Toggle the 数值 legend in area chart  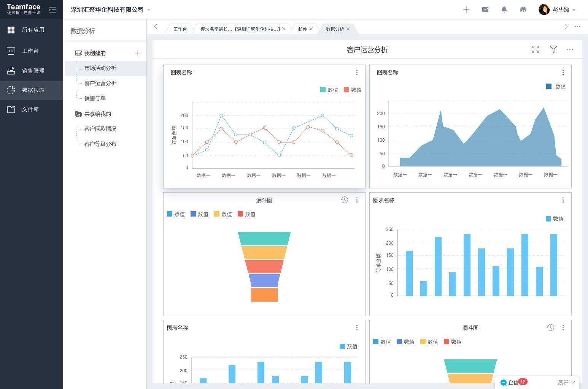[556, 87]
